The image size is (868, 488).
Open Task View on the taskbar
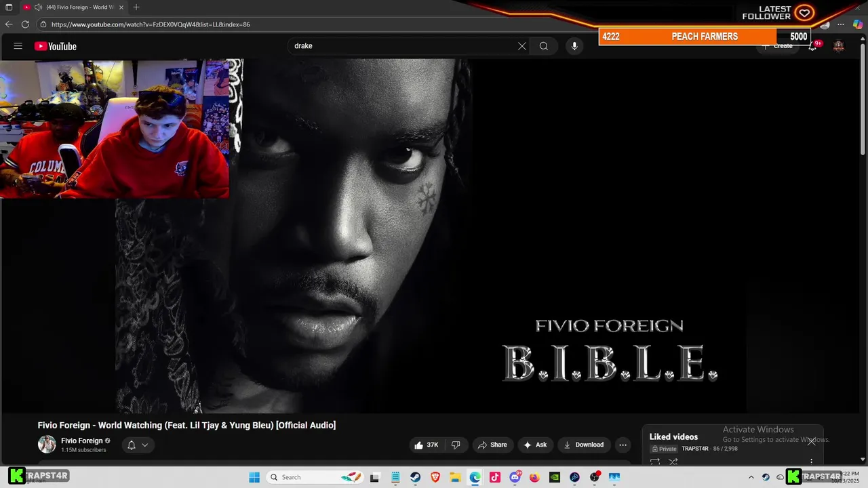[374, 477]
